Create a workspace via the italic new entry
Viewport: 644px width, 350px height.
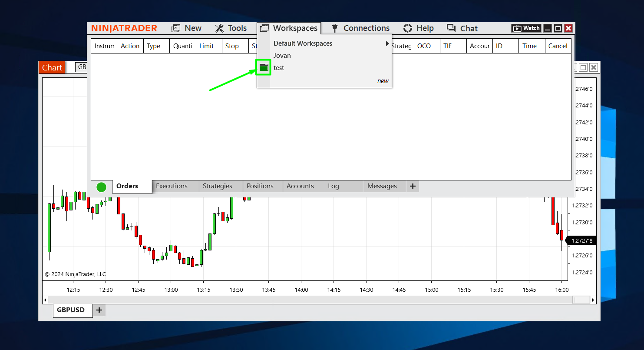click(383, 81)
